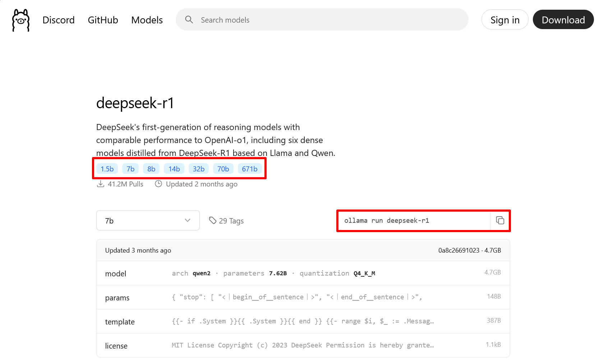Click the download icon next to Pulls
Screen dimensions: 604x364
coord(101,184)
